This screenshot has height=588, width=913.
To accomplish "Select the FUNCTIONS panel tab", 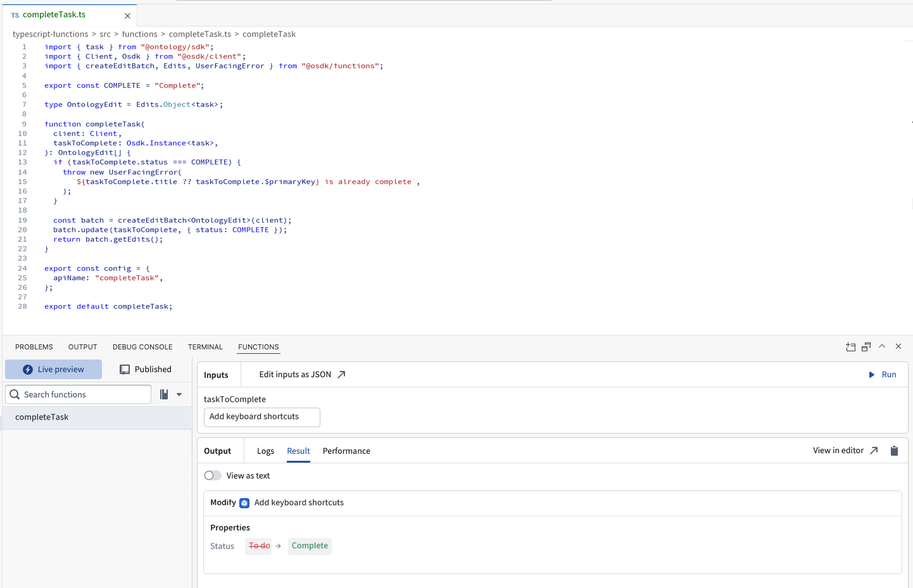I will (x=258, y=347).
